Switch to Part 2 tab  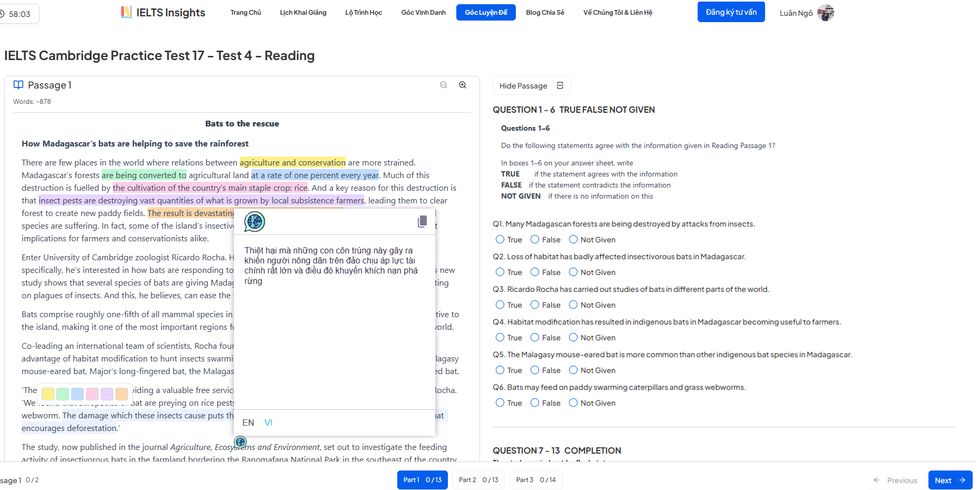click(478, 480)
